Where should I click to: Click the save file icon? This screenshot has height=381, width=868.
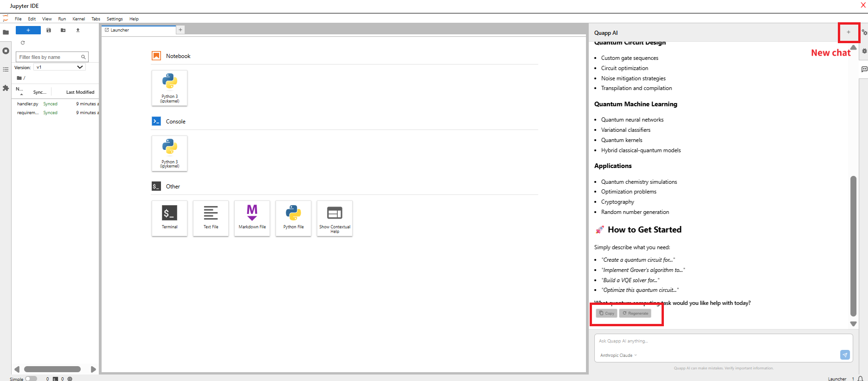pyautogui.click(x=49, y=30)
